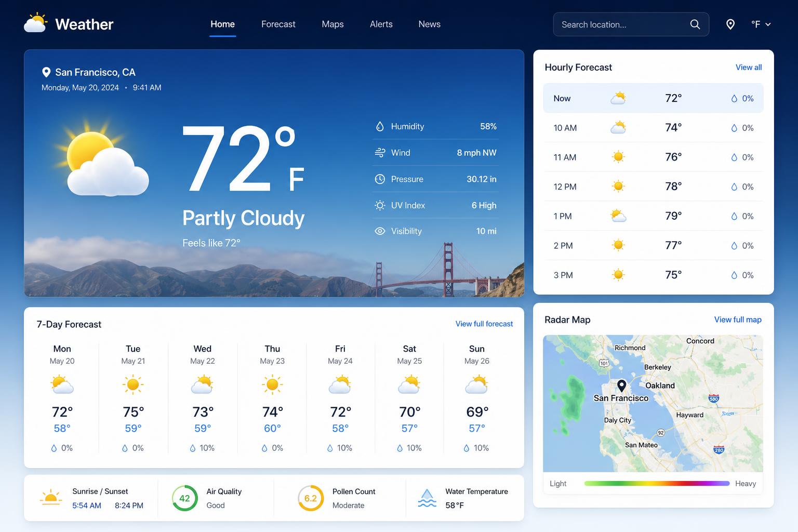Click the large partly cloudy weather icon
Image resolution: width=798 pixels, height=532 pixels.
(101, 158)
